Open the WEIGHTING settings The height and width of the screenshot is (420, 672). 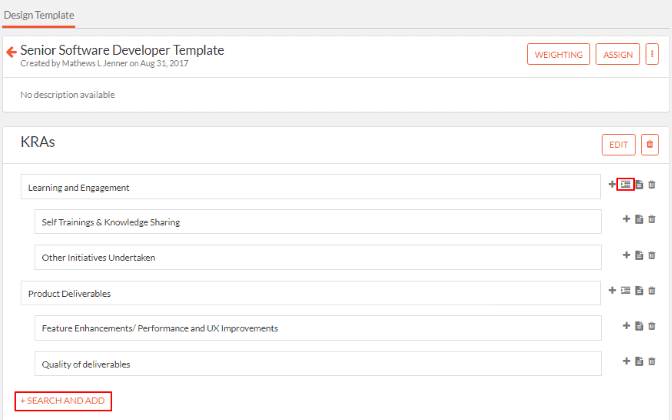tap(558, 54)
